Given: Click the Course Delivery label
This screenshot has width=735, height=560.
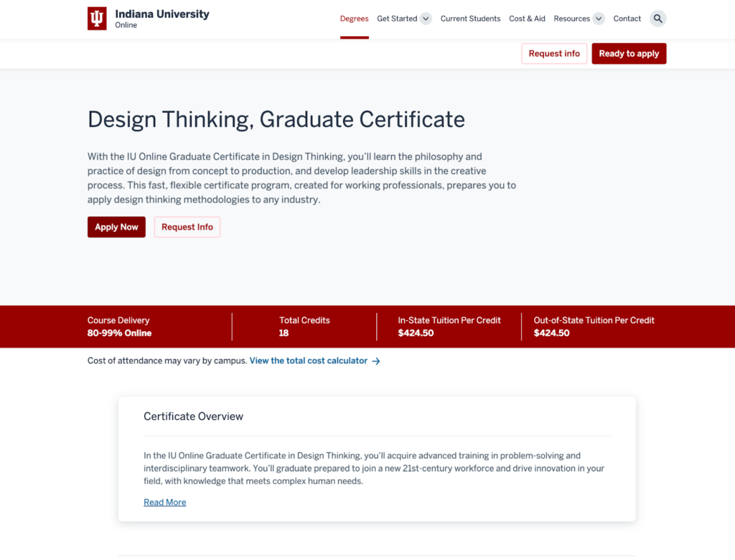Looking at the screenshot, I should pyautogui.click(x=118, y=320).
